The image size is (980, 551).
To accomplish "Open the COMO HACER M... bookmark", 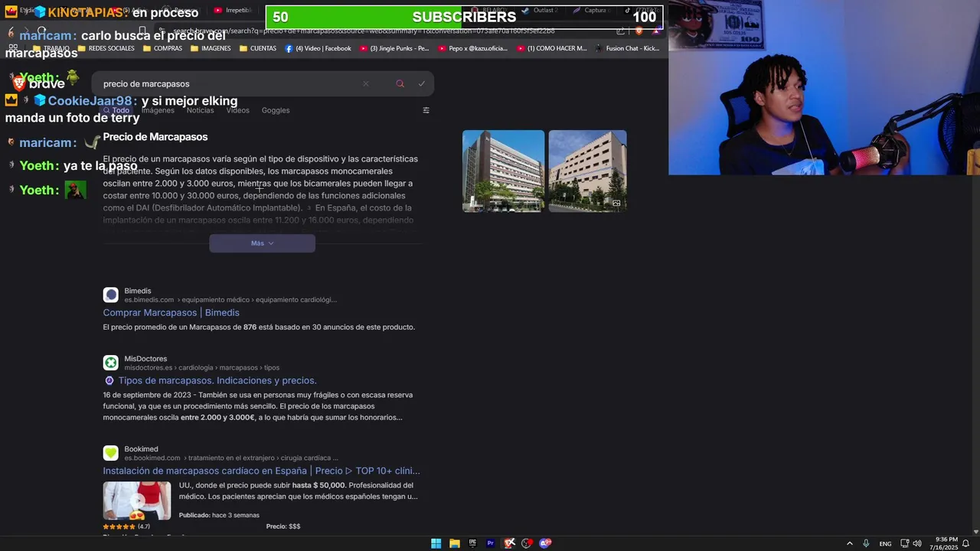I will pyautogui.click(x=551, y=48).
